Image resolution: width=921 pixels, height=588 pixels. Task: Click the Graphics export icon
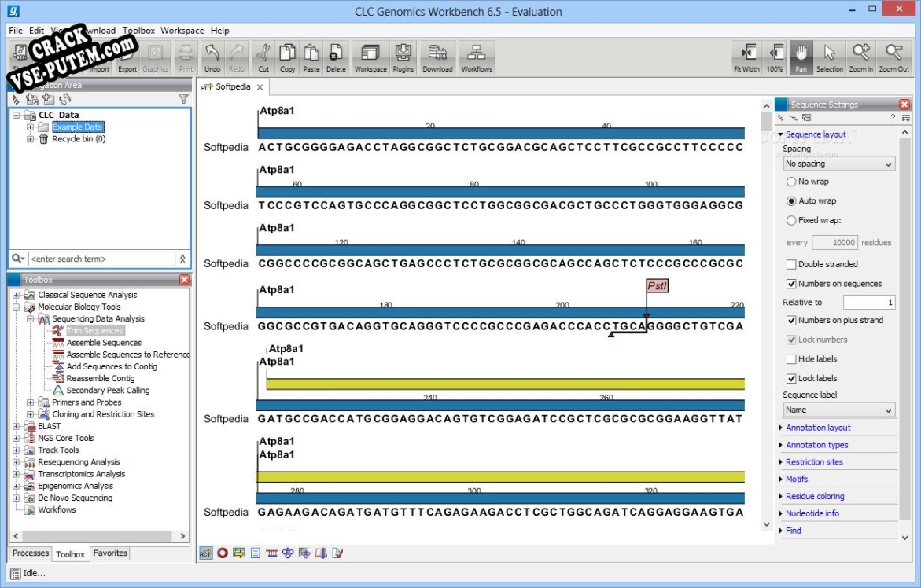[x=155, y=57]
